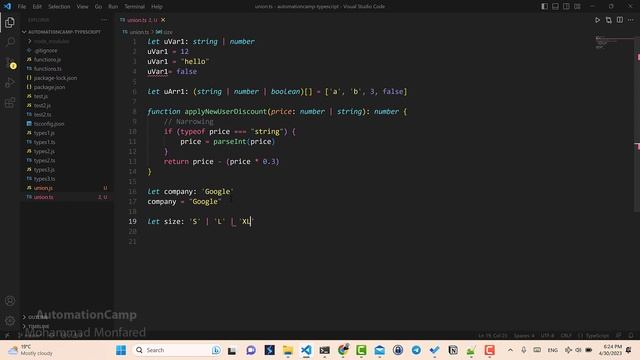Expand the Outline section

click(x=38, y=317)
